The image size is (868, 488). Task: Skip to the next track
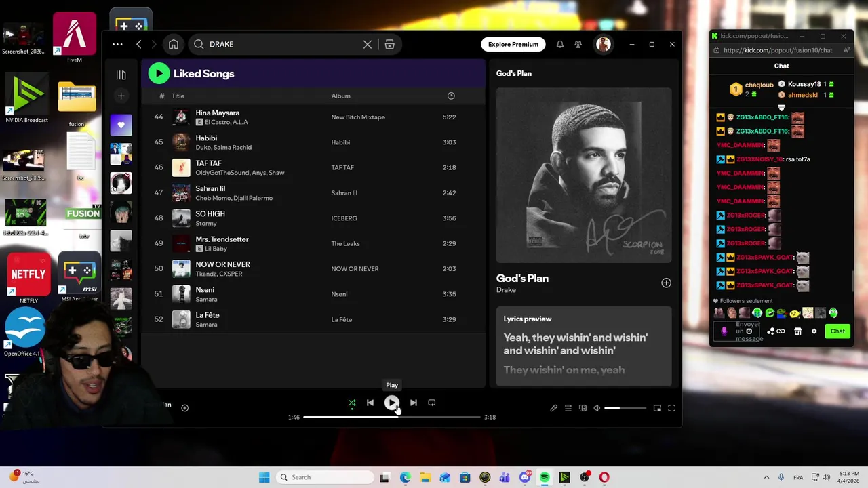coord(413,403)
